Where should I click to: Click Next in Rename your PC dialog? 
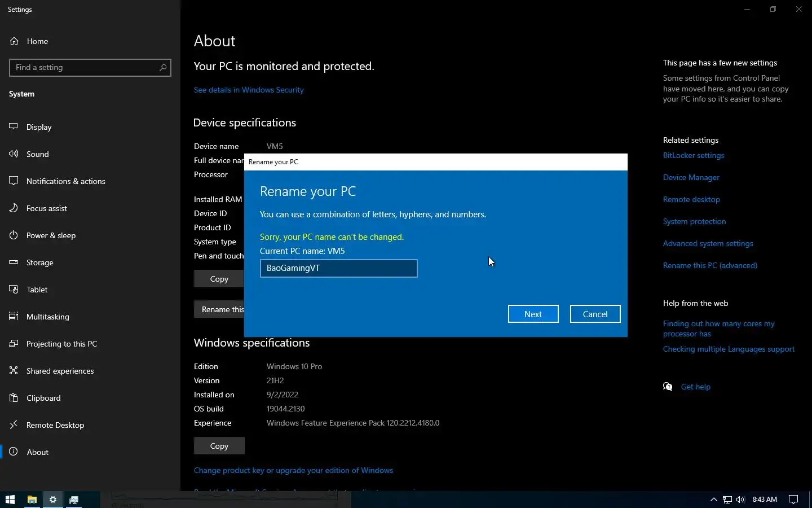click(x=533, y=314)
